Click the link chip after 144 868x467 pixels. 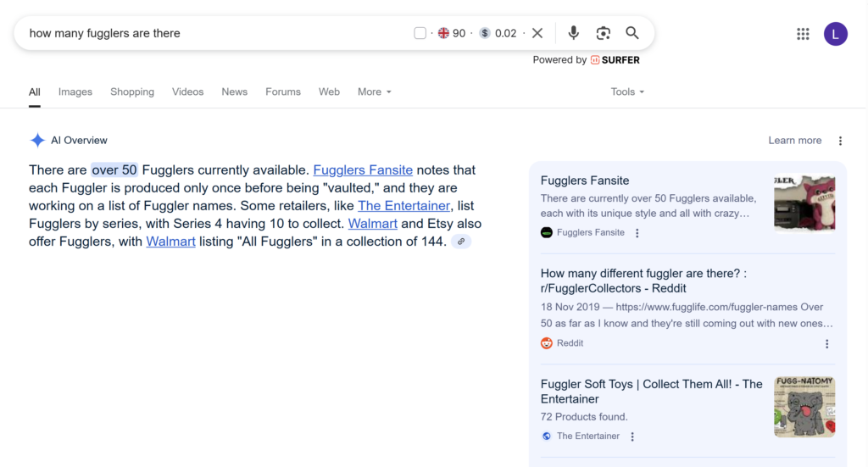461,242
